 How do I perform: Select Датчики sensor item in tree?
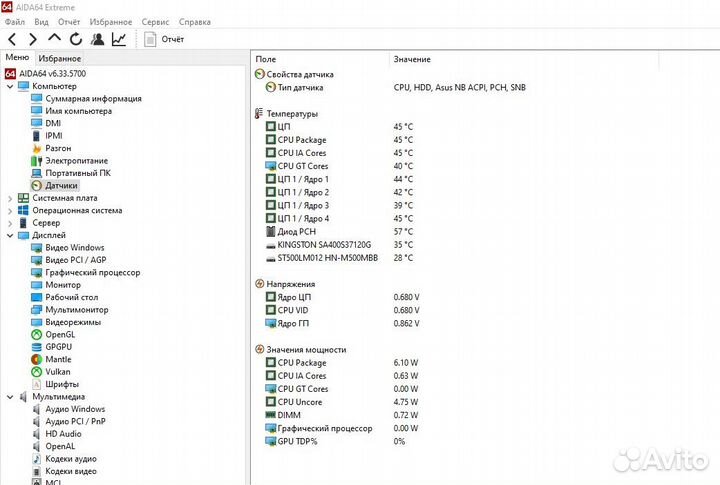[x=61, y=185]
